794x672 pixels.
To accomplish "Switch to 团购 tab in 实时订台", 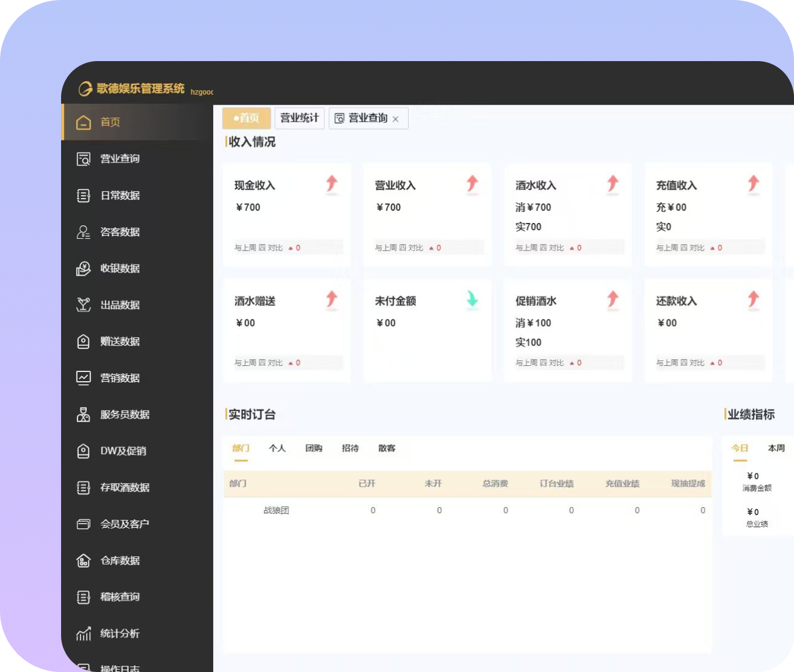I will point(314,448).
